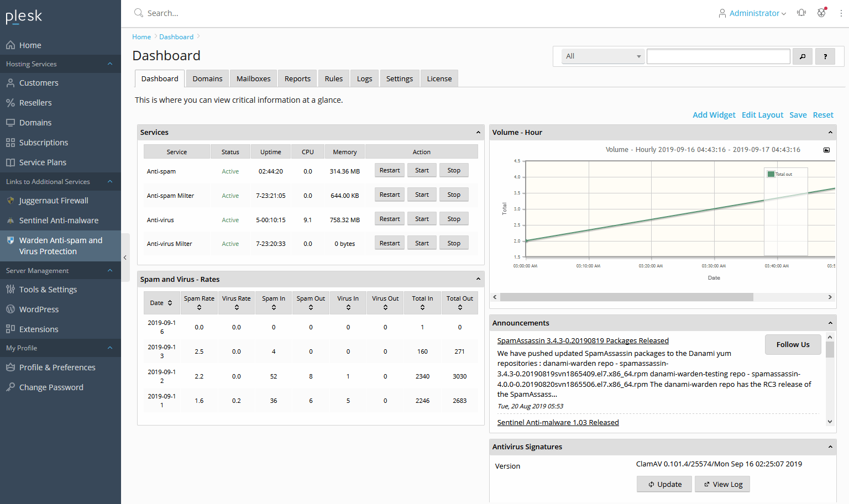Switch to the Reports tab
Image resolution: width=849 pixels, height=504 pixels.
(297, 78)
